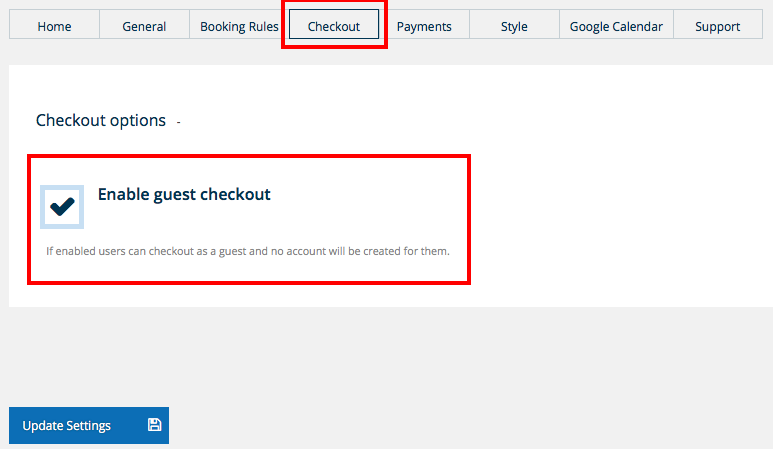Click the 'Checkout options' section heading

[x=101, y=120]
